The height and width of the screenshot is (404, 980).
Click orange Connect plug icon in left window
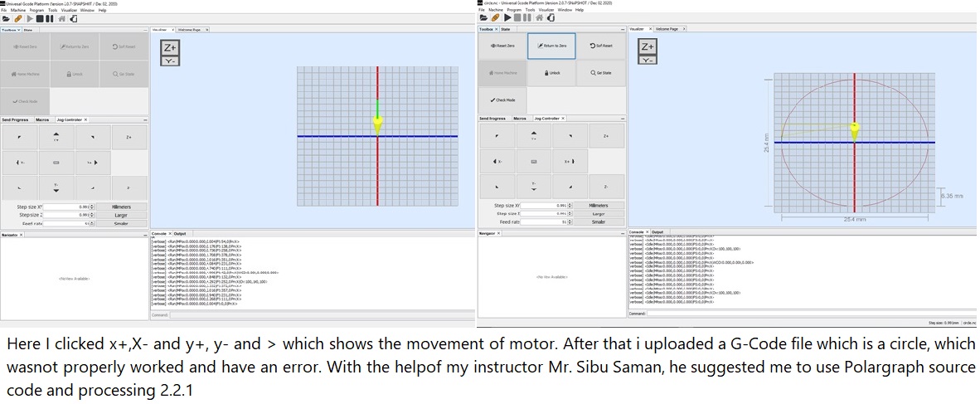click(x=17, y=19)
